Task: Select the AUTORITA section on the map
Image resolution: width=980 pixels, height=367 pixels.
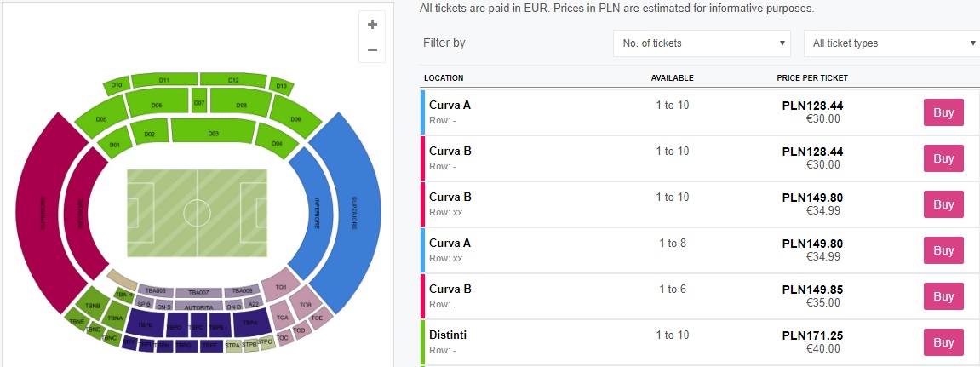Action: coord(198,305)
